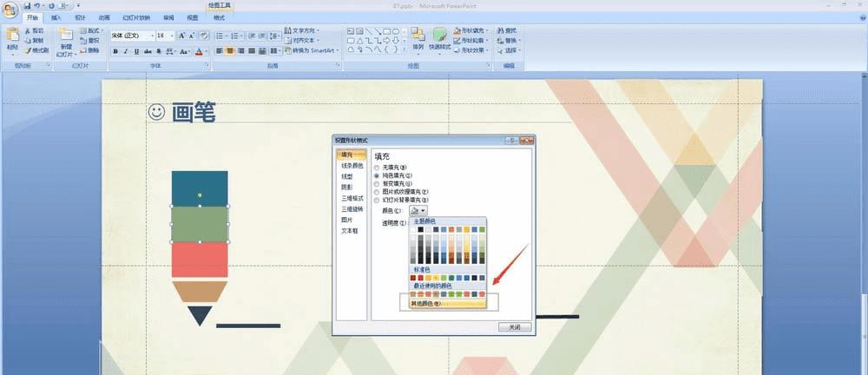Screen dimensions: 868x375
Task: Click the Quick Styles (快速样式) icon
Action: coord(440,35)
